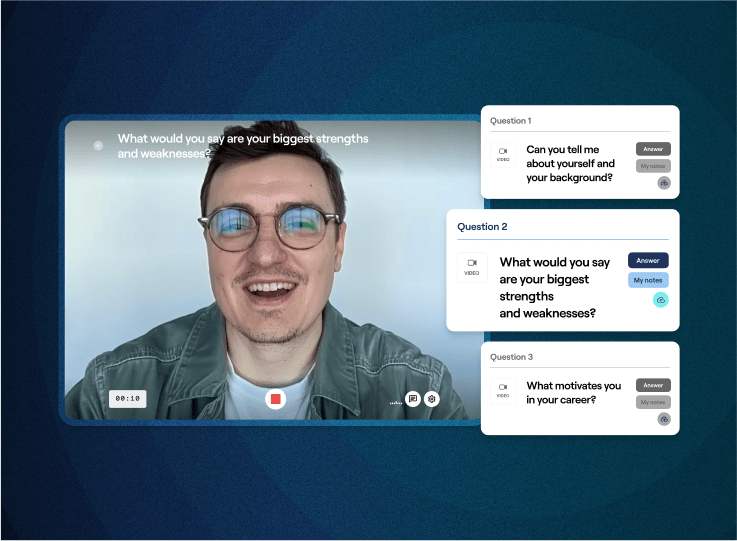Open My notes in Question 3 card

tap(653, 402)
